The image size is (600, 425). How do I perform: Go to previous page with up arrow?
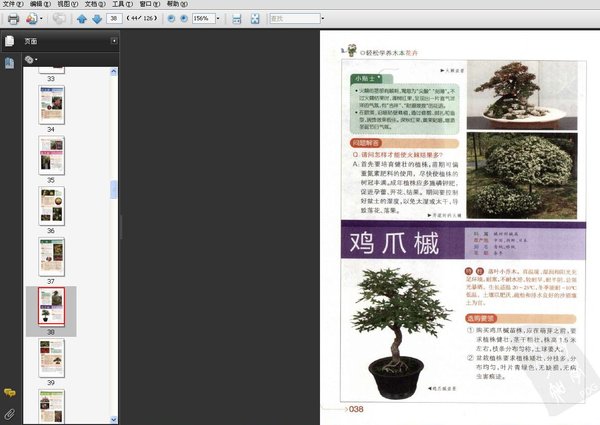(82, 18)
